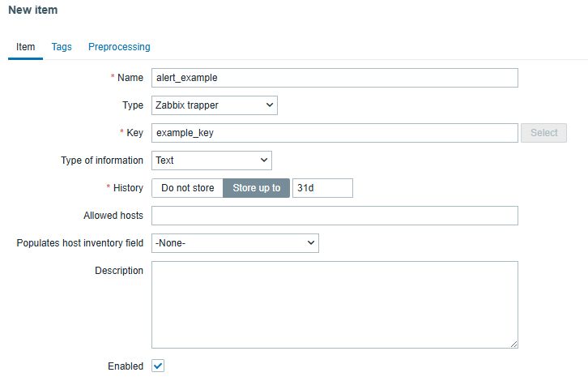588x381 pixels.
Task: Click into the Allowed hosts field
Action: tap(334, 216)
